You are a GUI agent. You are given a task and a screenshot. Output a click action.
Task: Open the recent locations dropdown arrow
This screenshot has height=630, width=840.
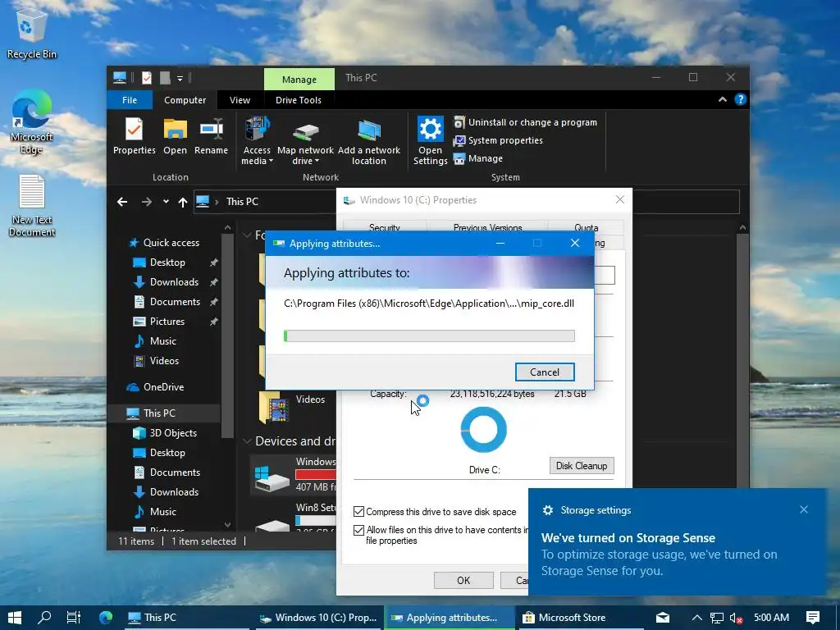point(166,202)
